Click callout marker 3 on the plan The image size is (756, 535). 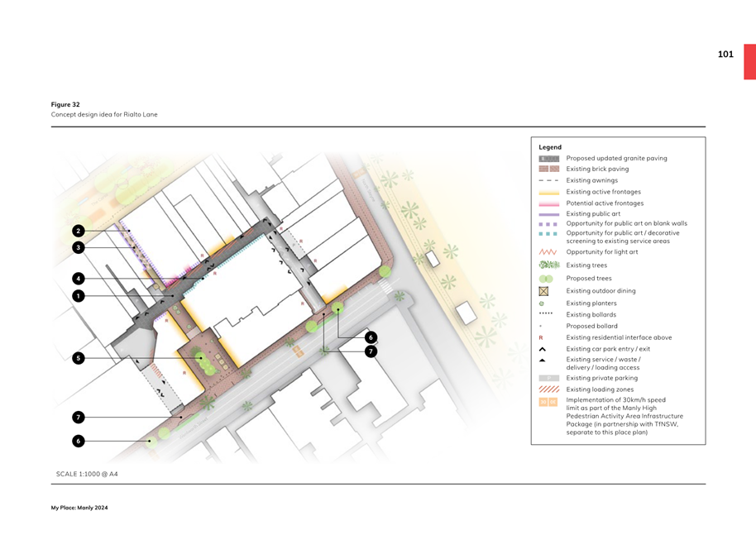pyautogui.click(x=79, y=247)
